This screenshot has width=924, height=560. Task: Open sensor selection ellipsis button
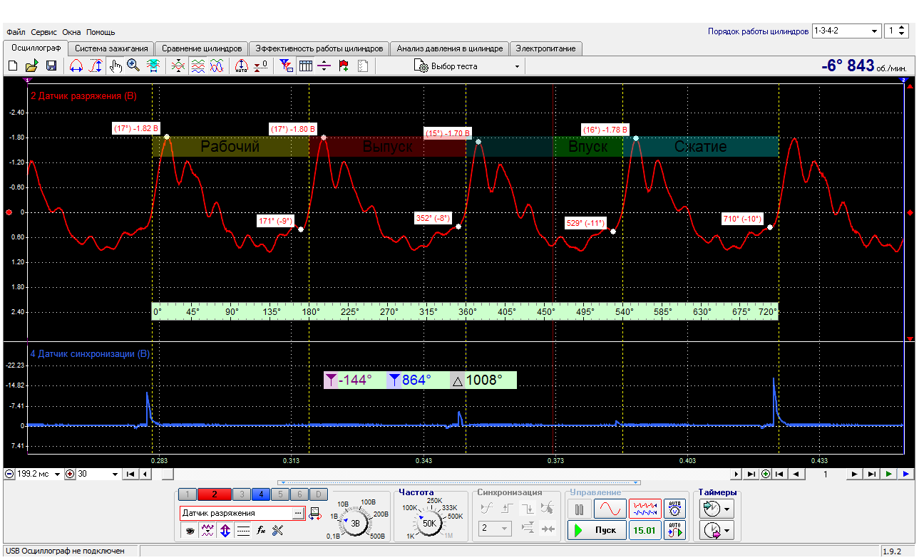point(298,513)
